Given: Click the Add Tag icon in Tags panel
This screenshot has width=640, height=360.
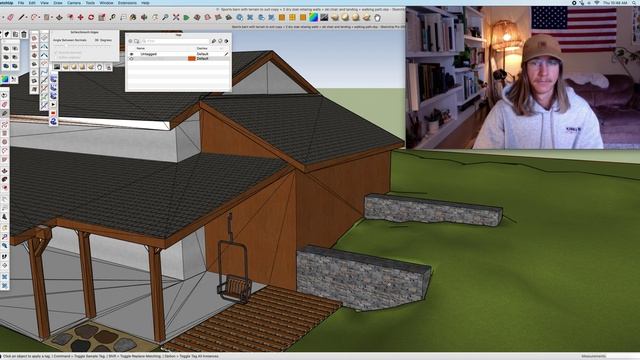Looking at the screenshot, I should pos(130,41).
